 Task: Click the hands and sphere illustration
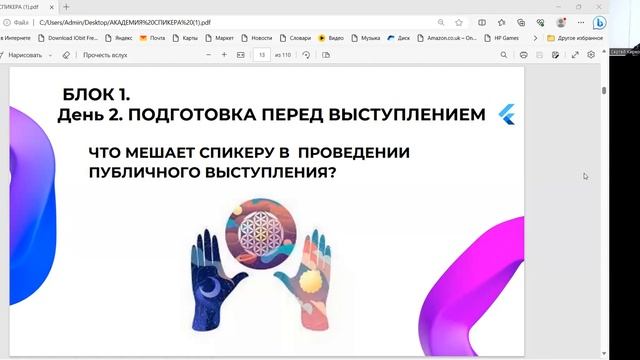click(x=261, y=264)
